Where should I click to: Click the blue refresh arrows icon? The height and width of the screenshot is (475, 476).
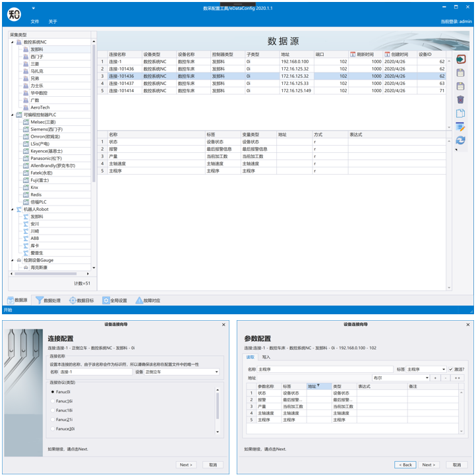460,140
